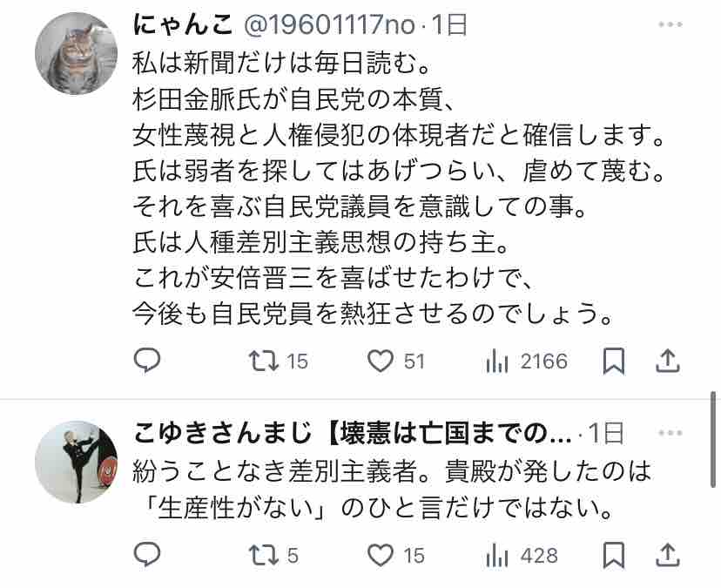The width and height of the screenshot is (721, 588).
Task: Reply to こゆきさんまじ's tweet
Action: pos(147,555)
